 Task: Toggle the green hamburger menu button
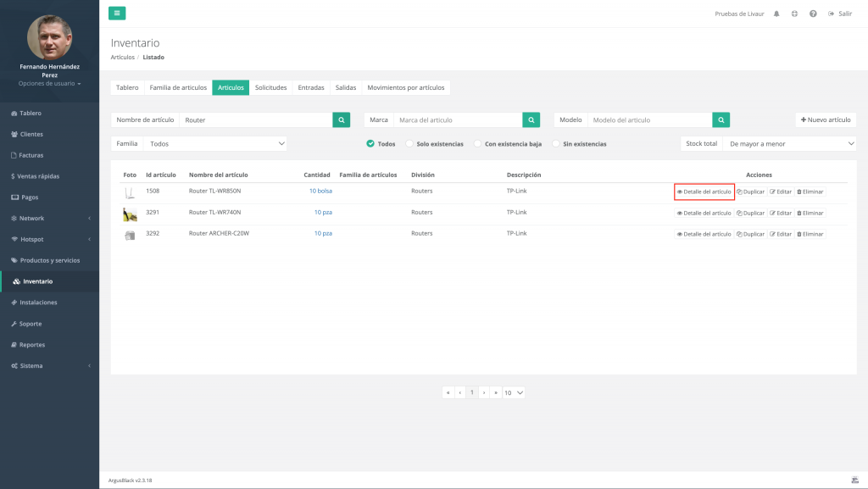tap(117, 14)
